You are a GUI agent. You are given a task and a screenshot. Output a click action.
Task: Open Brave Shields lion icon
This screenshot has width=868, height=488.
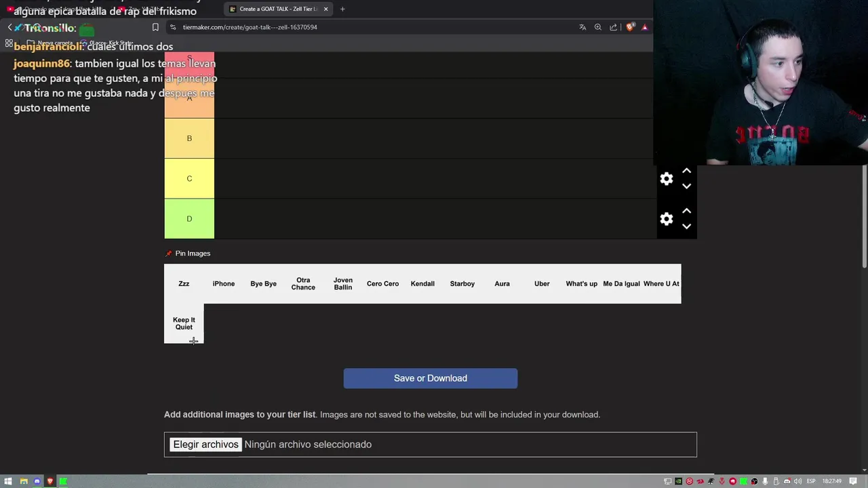pyautogui.click(x=630, y=27)
